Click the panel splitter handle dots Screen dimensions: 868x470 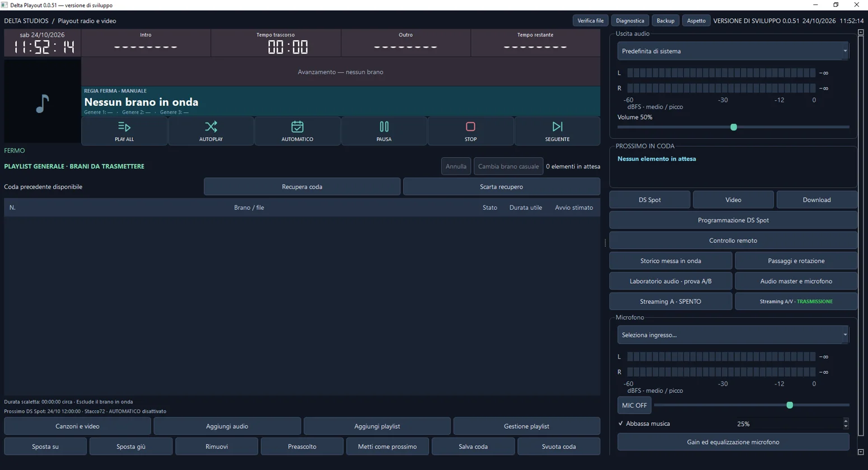[x=605, y=243]
